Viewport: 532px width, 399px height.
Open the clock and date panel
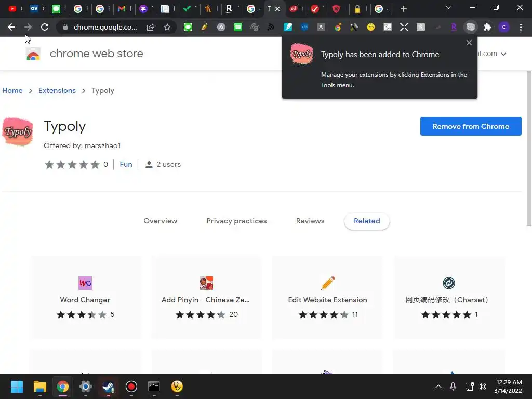tap(508, 387)
